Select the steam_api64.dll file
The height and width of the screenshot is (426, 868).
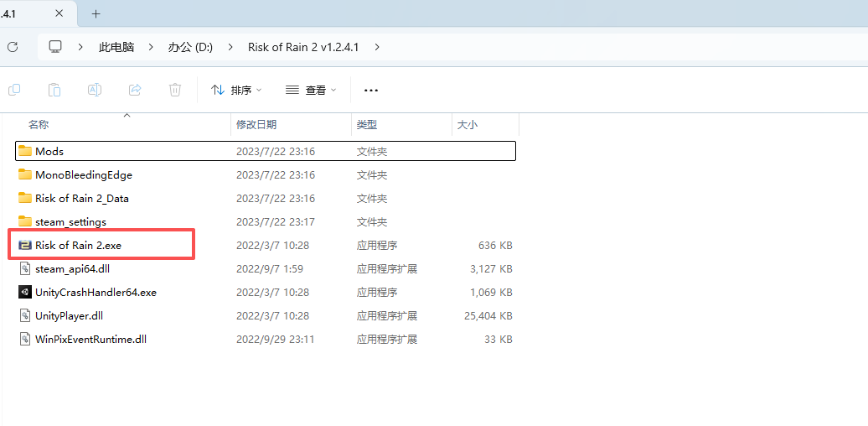(x=72, y=269)
